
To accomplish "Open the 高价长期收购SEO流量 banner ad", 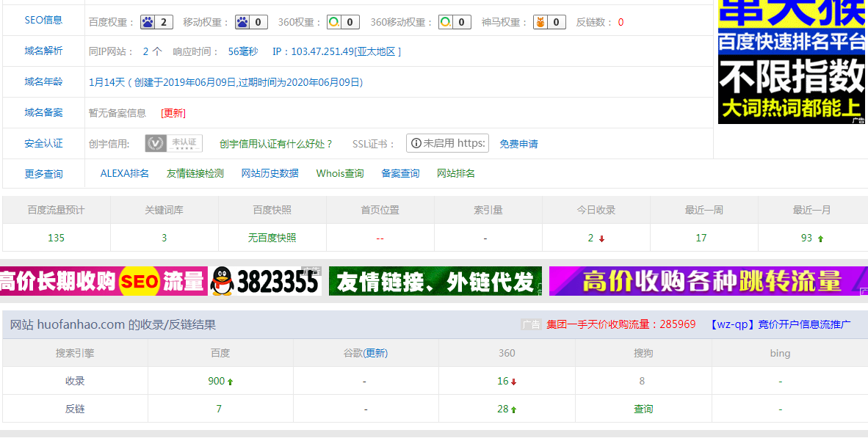I will (x=161, y=281).
